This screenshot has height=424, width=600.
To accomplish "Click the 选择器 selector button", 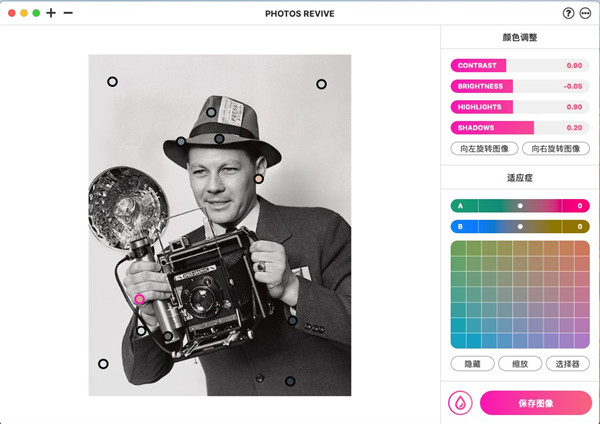I will point(567,364).
